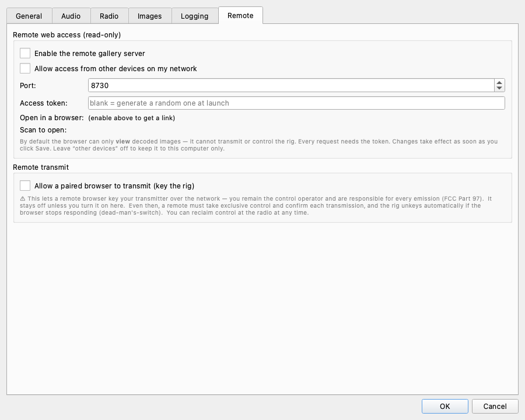Click the "Remote web access (read-only)" heading
The height and width of the screenshot is (420, 525).
click(66, 35)
